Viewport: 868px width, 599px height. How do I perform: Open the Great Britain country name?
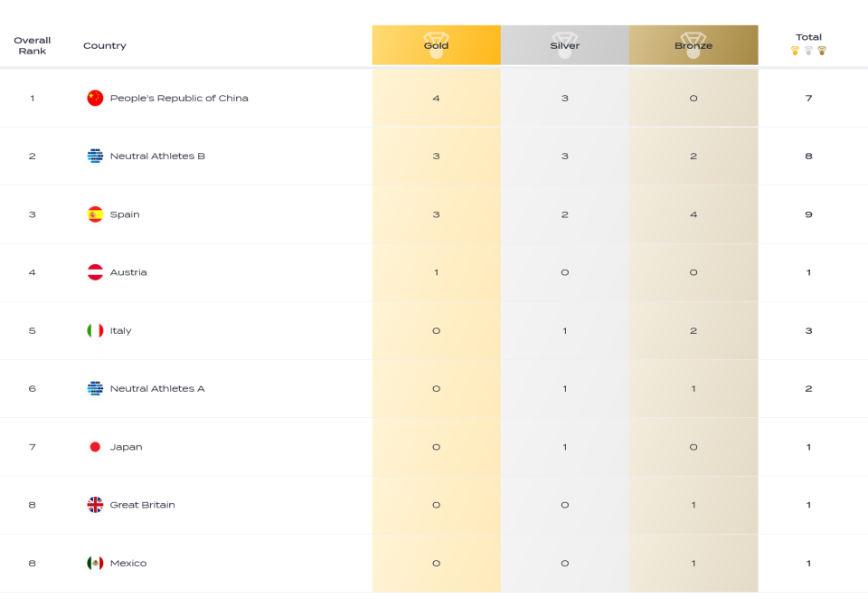[x=142, y=505]
